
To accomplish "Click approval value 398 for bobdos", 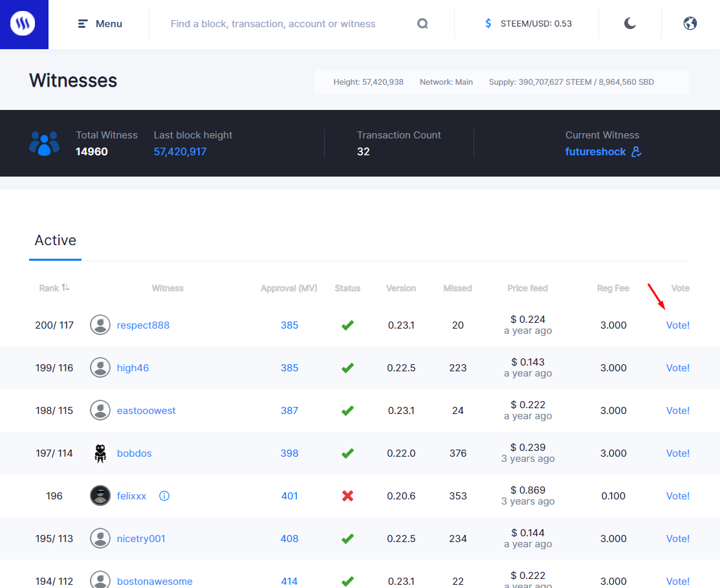I will point(289,453).
